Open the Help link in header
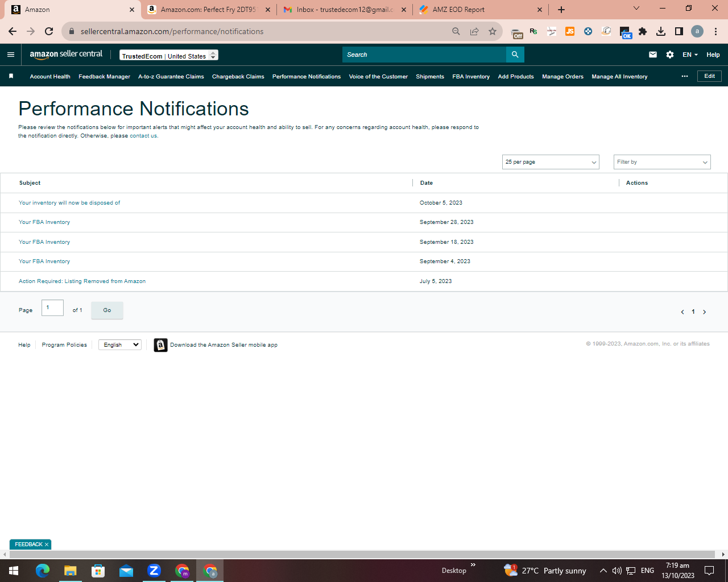The image size is (728, 582). (x=713, y=55)
